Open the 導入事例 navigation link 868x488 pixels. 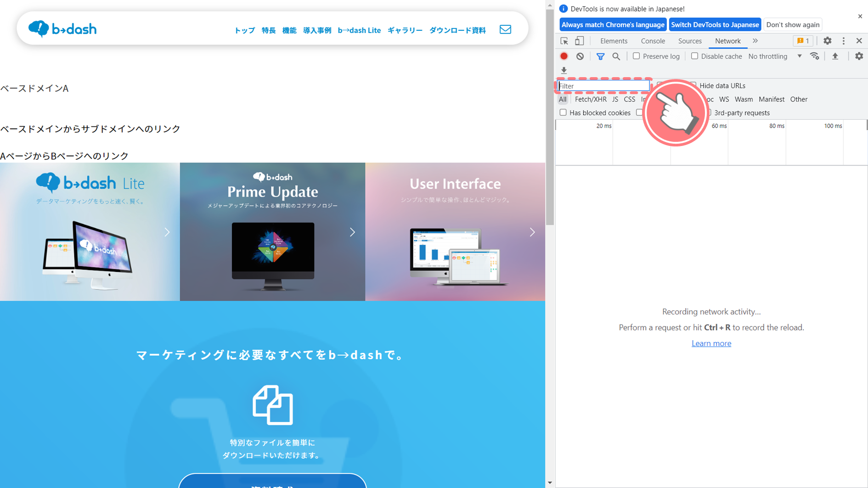pyautogui.click(x=317, y=30)
